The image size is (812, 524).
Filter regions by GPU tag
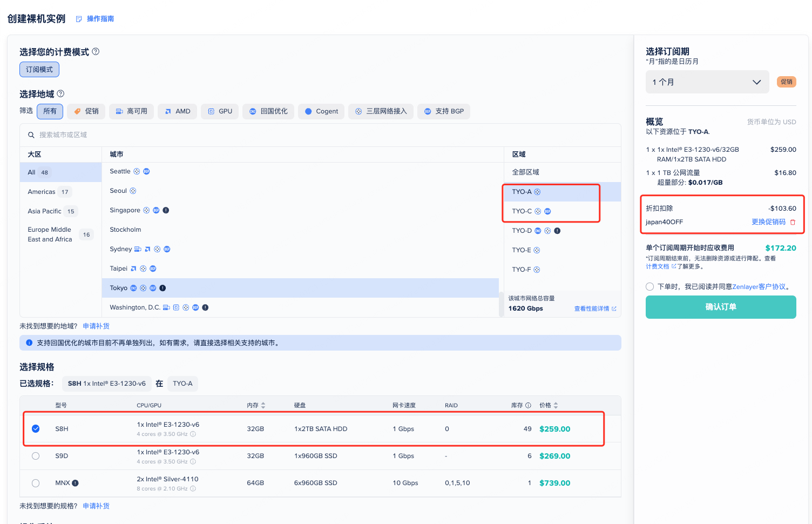pyautogui.click(x=220, y=111)
